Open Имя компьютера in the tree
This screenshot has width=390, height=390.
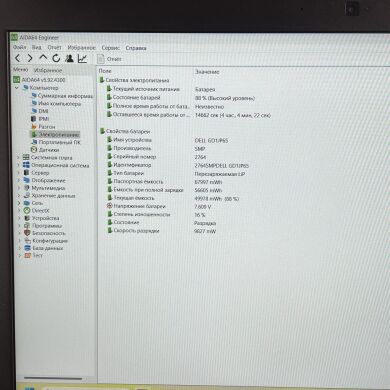click(x=56, y=103)
